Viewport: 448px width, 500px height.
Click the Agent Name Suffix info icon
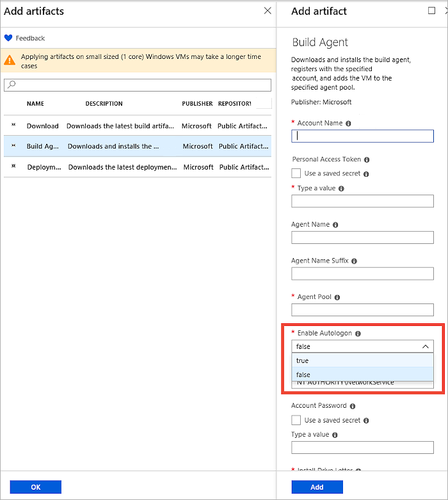(354, 261)
